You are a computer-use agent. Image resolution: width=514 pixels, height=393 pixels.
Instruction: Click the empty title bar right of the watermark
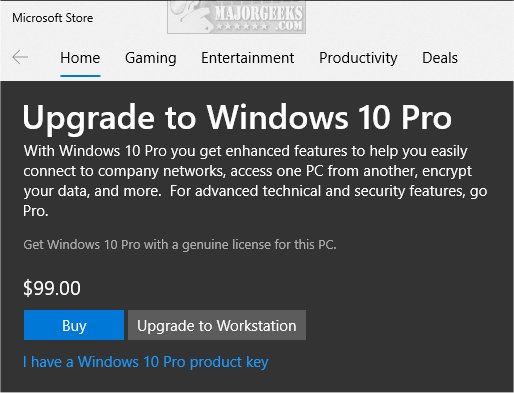[x=409, y=17]
